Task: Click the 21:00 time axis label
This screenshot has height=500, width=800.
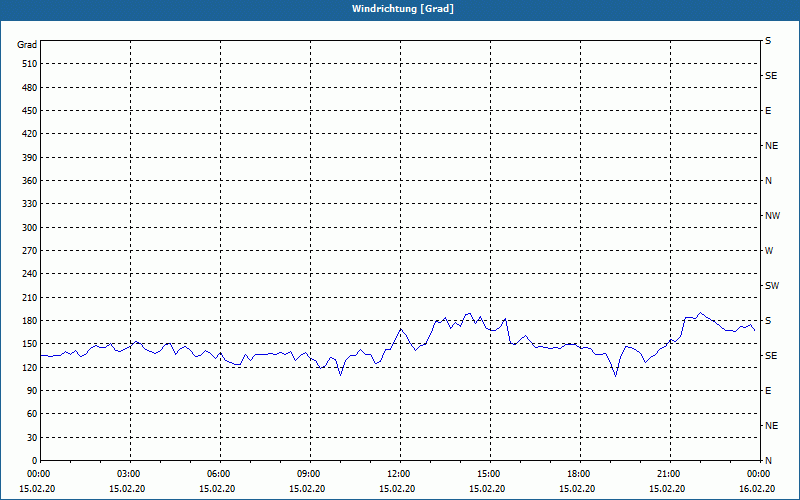Action: point(670,474)
